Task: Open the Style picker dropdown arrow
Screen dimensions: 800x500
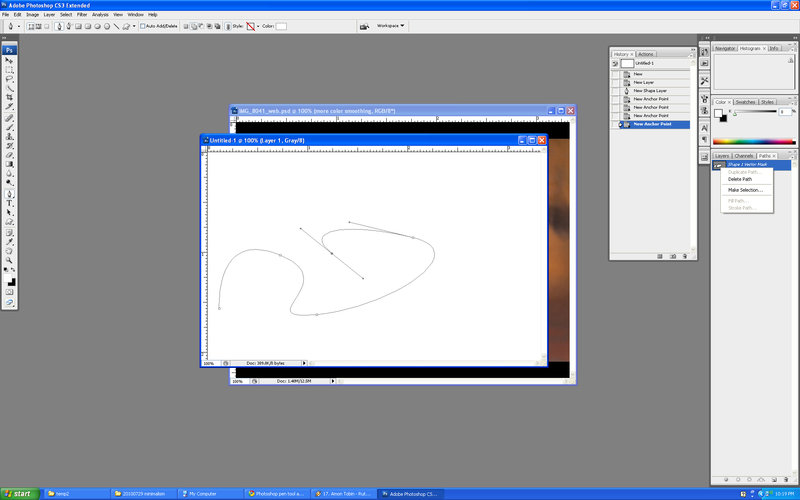Action: click(x=258, y=26)
